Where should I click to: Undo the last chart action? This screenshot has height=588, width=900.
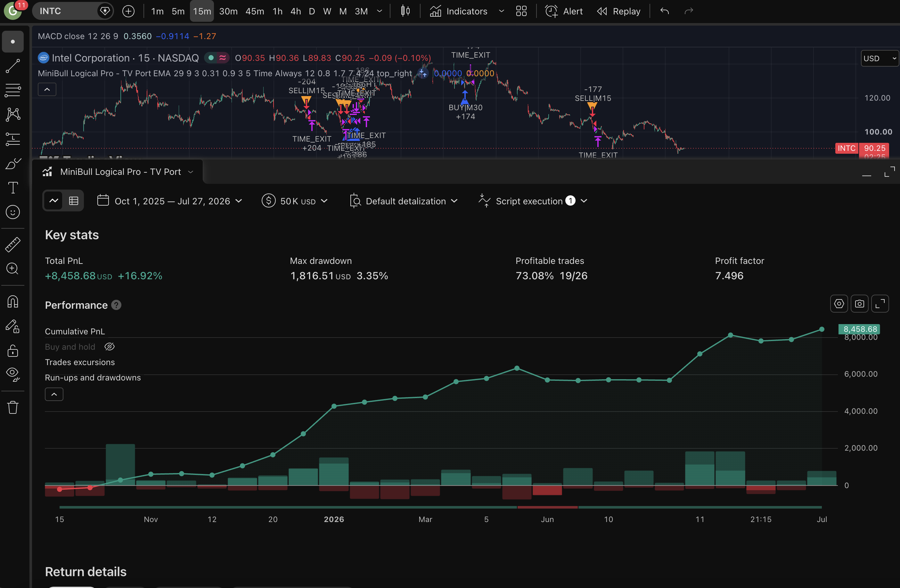(664, 11)
